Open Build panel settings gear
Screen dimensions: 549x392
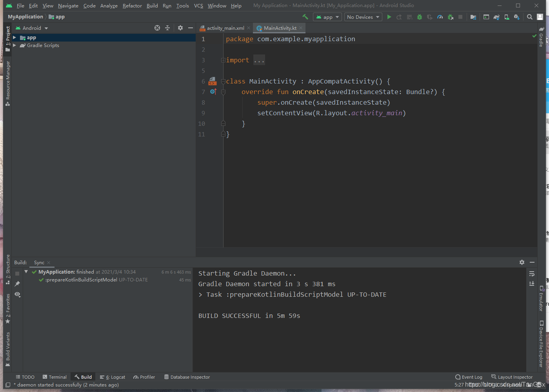pos(522,262)
